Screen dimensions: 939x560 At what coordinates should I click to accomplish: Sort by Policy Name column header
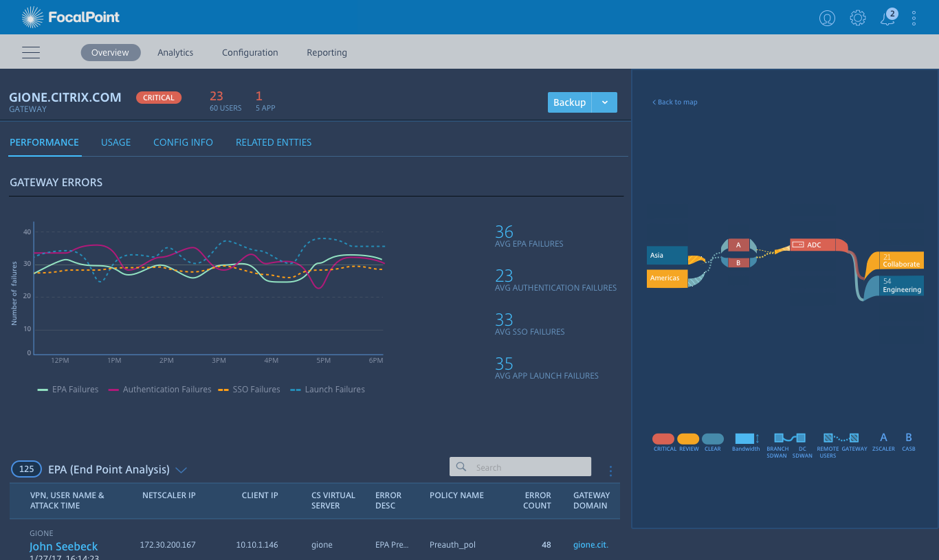coord(456,495)
